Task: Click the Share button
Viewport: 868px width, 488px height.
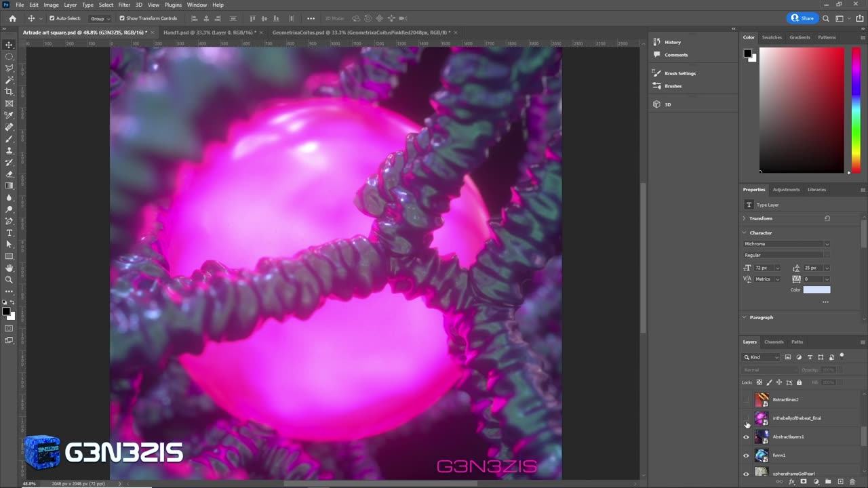Action: tap(802, 18)
